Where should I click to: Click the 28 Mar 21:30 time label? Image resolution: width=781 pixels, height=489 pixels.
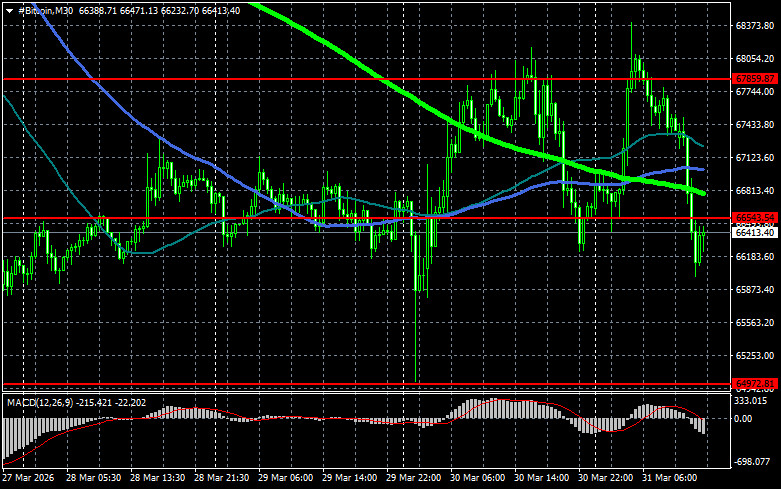(222, 478)
